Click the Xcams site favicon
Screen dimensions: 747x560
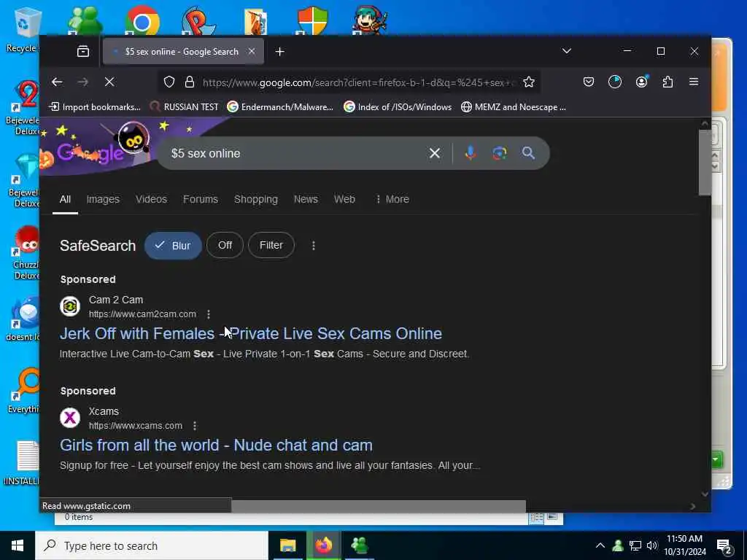pos(70,418)
